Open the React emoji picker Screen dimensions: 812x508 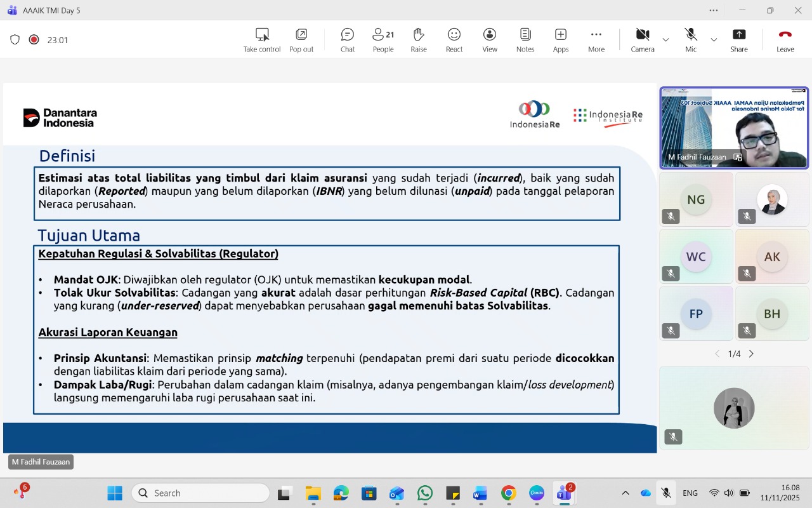[x=454, y=40]
